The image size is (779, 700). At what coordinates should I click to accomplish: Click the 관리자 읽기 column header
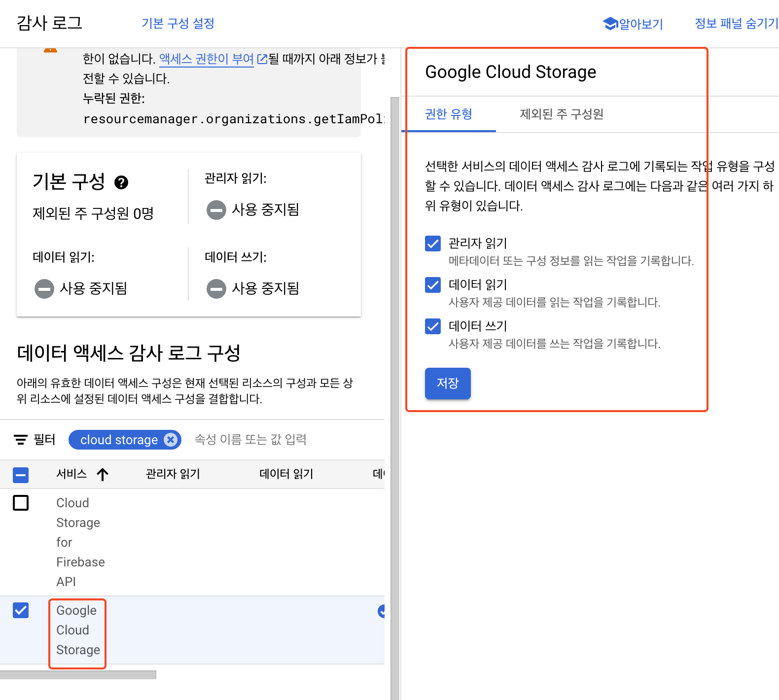(173, 474)
